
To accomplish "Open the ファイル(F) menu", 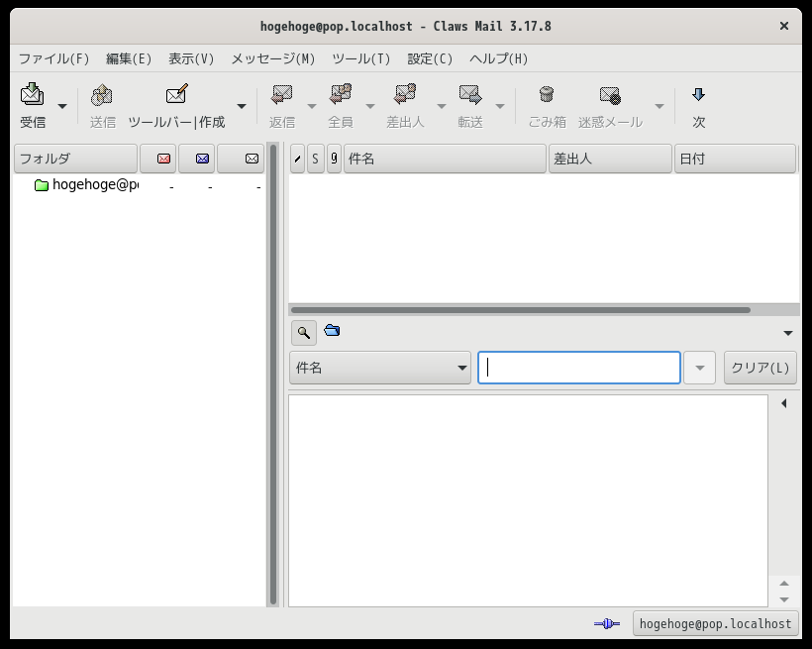I will 53,58.
